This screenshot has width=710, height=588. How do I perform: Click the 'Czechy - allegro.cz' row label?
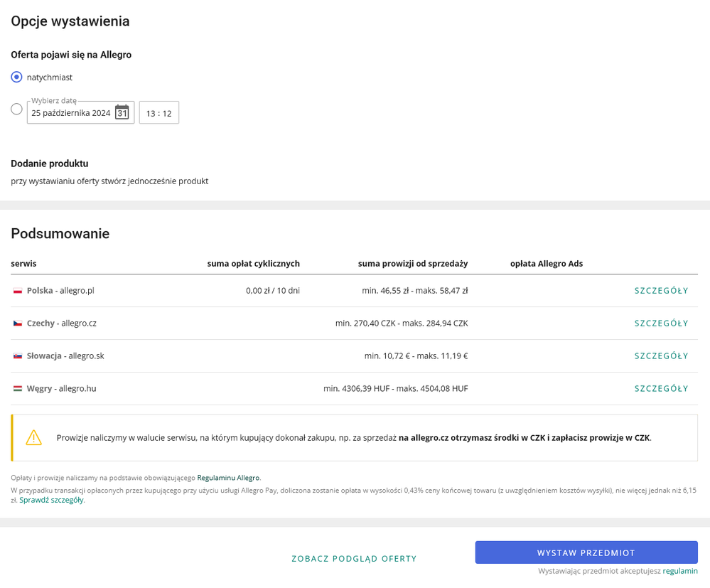[x=62, y=324]
